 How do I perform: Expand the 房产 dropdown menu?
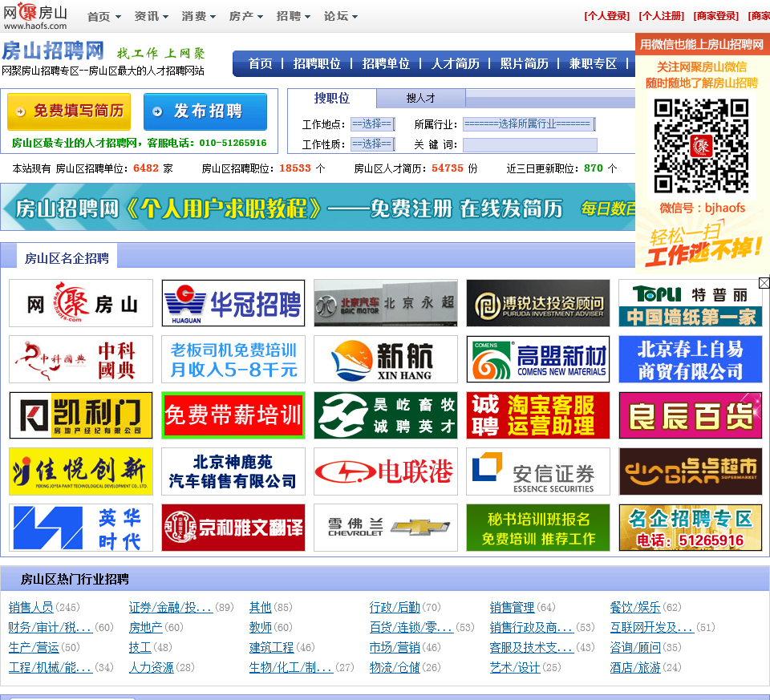pos(246,17)
